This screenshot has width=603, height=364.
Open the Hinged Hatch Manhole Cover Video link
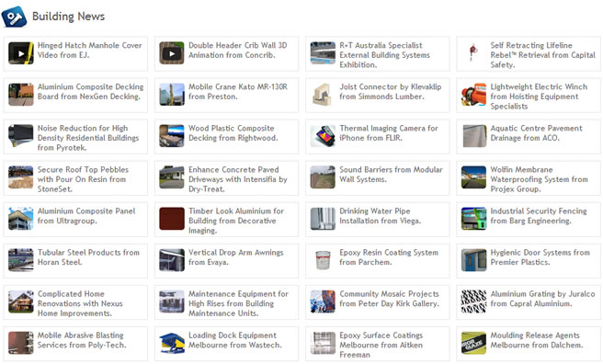(x=89, y=51)
